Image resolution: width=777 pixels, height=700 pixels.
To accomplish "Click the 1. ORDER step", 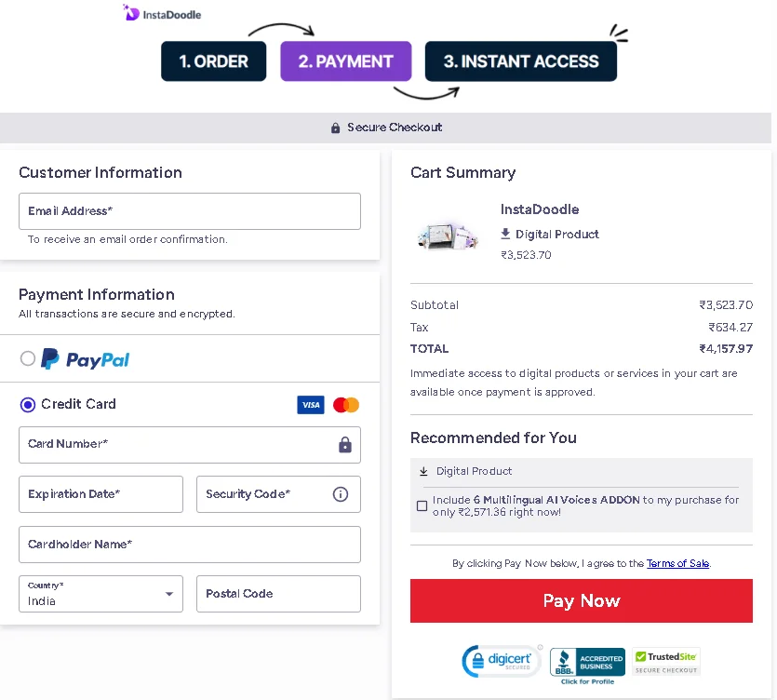I will 213,61.
